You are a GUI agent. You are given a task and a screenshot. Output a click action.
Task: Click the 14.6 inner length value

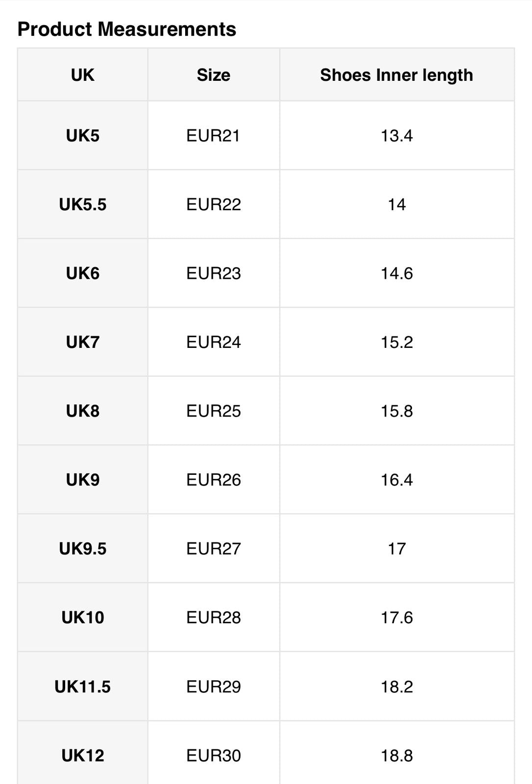[x=397, y=273]
